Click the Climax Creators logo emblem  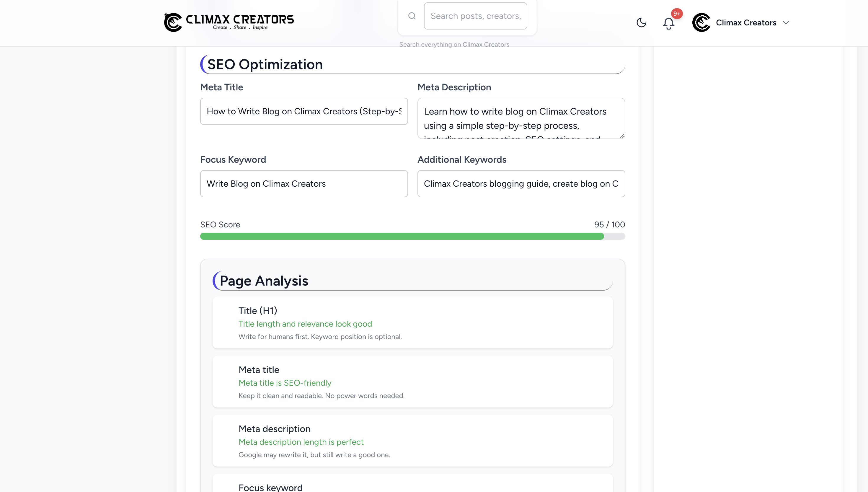173,22
